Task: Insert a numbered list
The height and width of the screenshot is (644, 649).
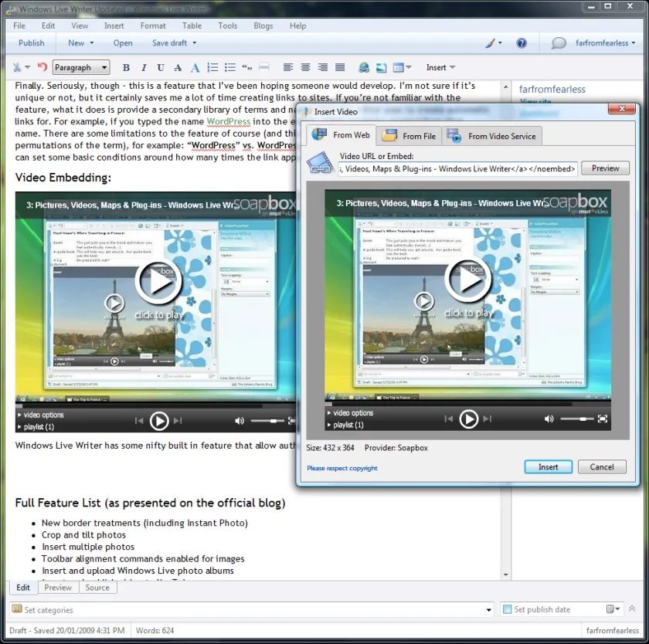Action: tap(212, 67)
